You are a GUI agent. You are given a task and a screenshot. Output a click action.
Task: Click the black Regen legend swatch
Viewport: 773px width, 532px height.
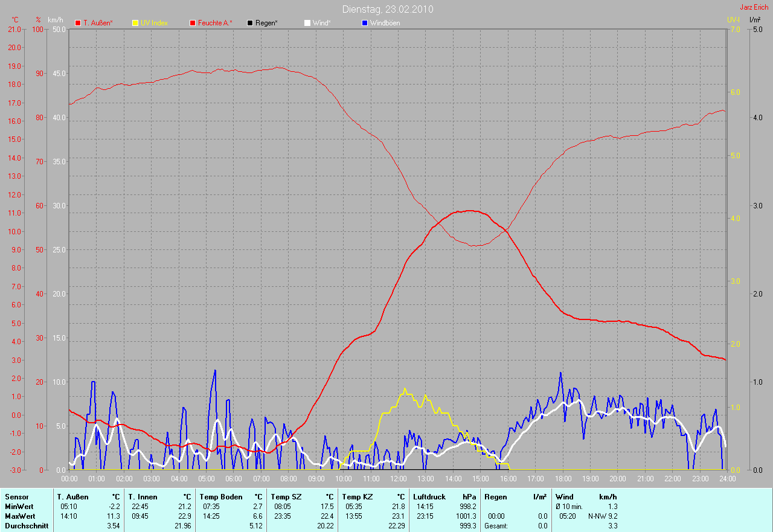pyautogui.click(x=250, y=23)
